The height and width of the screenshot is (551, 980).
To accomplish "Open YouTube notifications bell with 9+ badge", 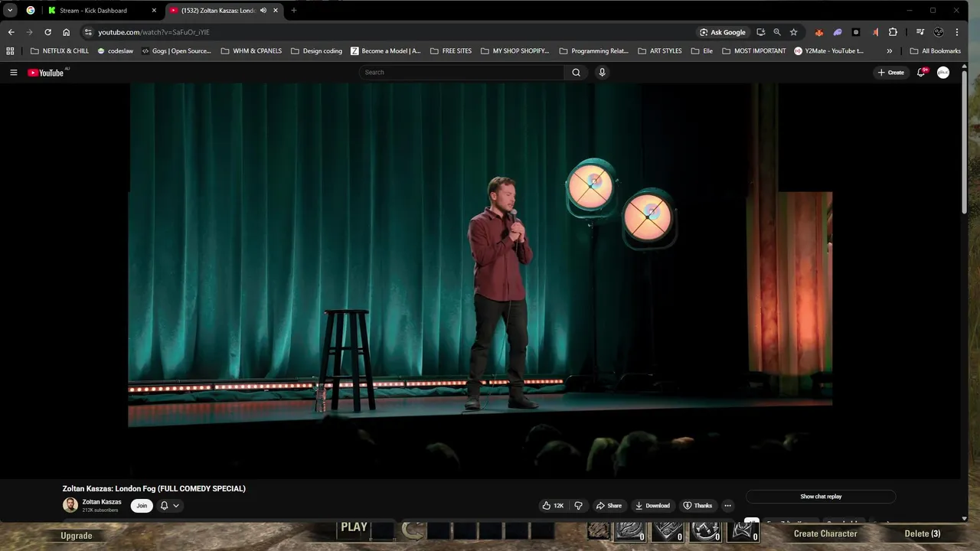I will pyautogui.click(x=922, y=72).
